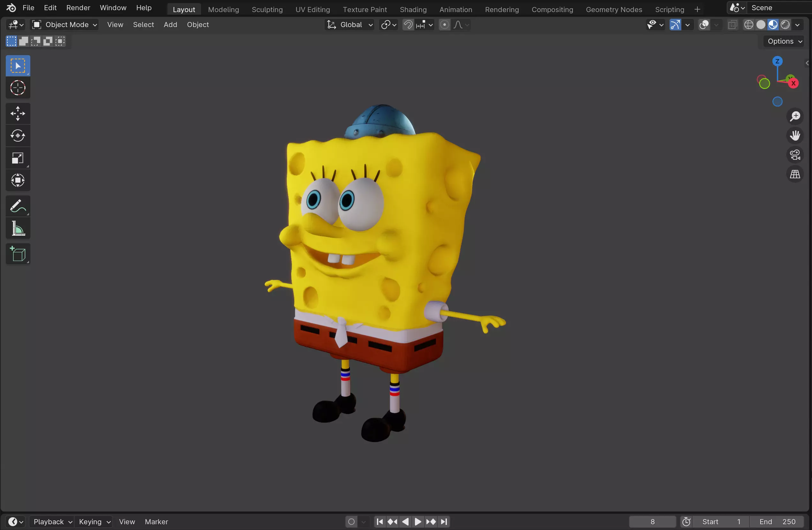
Task: Switch to rendered viewport shading
Action: [786, 25]
